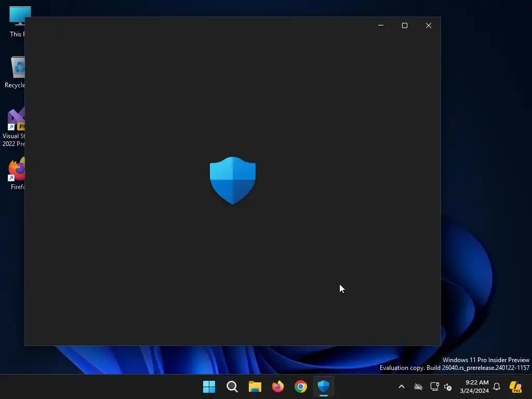This screenshot has height=399, width=532.
Task: Open the network status tray icon
Action: click(434, 387)
